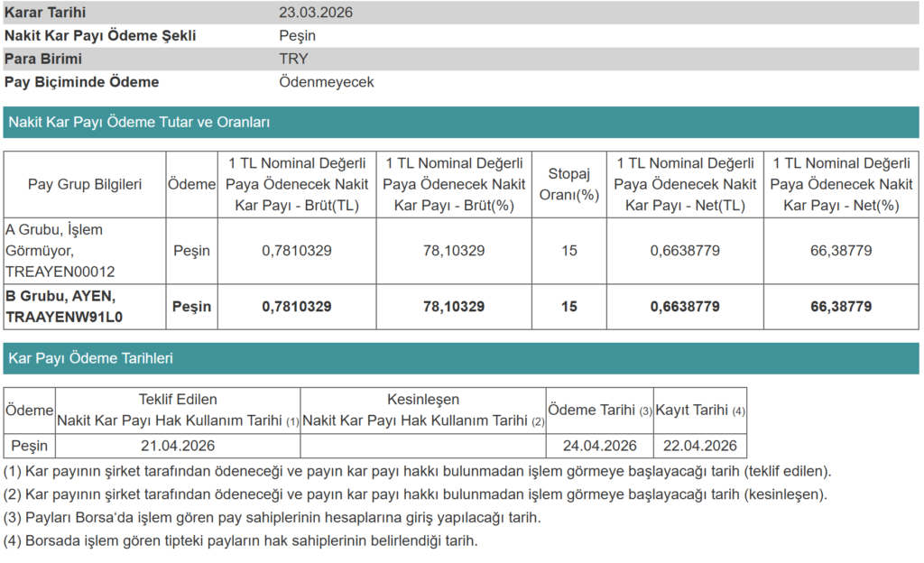Click the A Grubu net percent 66,38779
Viewport: 924px width, 563px height.
pos(841,250)
